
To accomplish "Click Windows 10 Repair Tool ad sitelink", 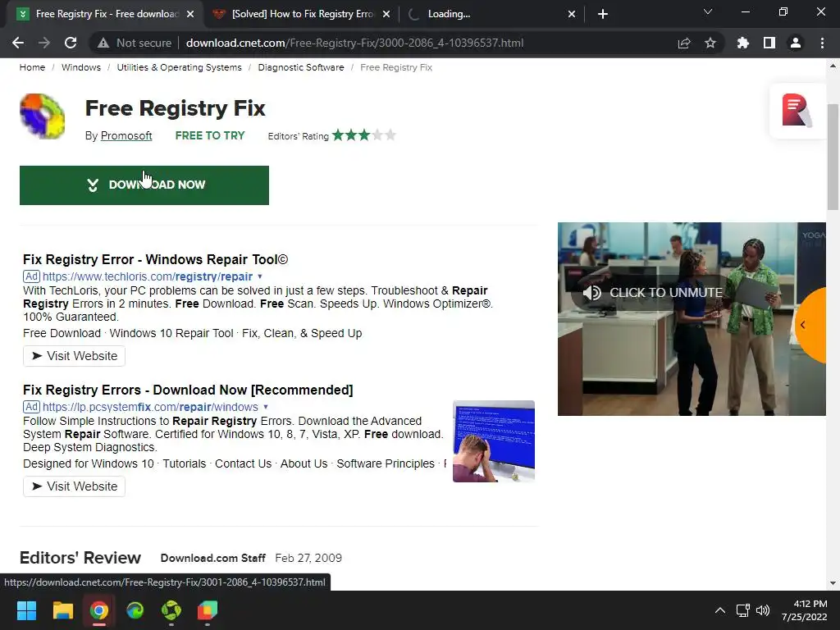I will [171, 334].
